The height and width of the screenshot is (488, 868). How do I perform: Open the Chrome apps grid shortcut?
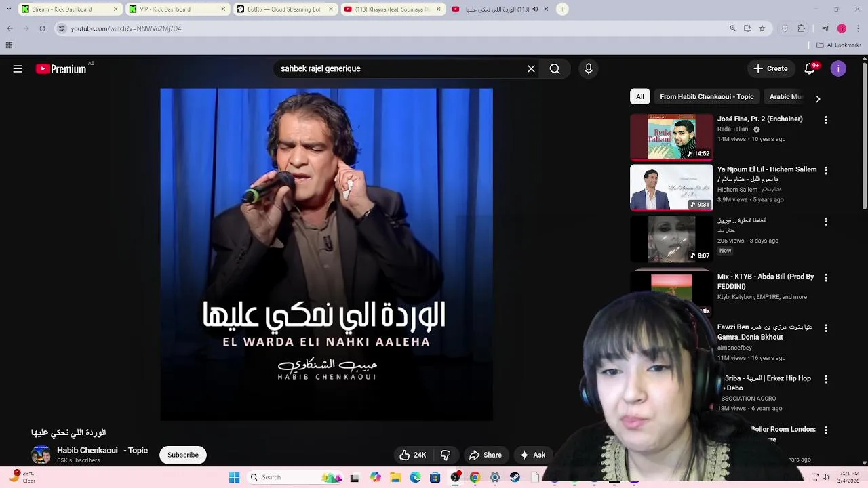coord(9,45)
